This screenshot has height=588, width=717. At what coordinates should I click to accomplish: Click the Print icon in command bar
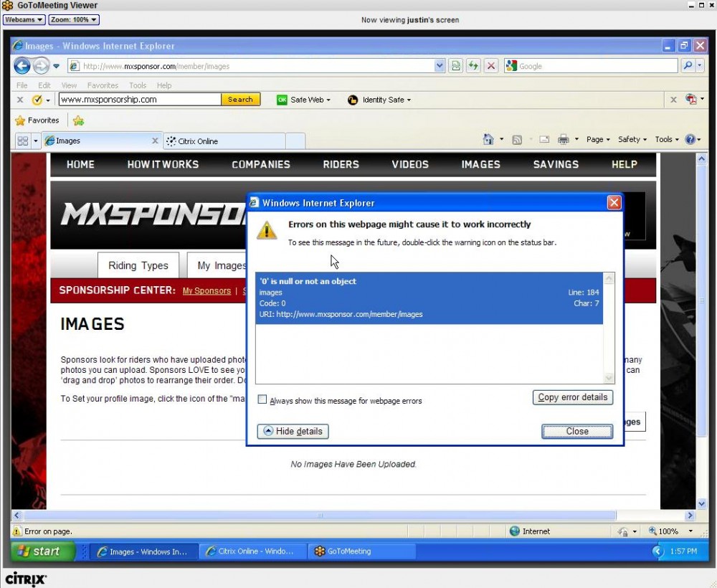pos(564,139)
